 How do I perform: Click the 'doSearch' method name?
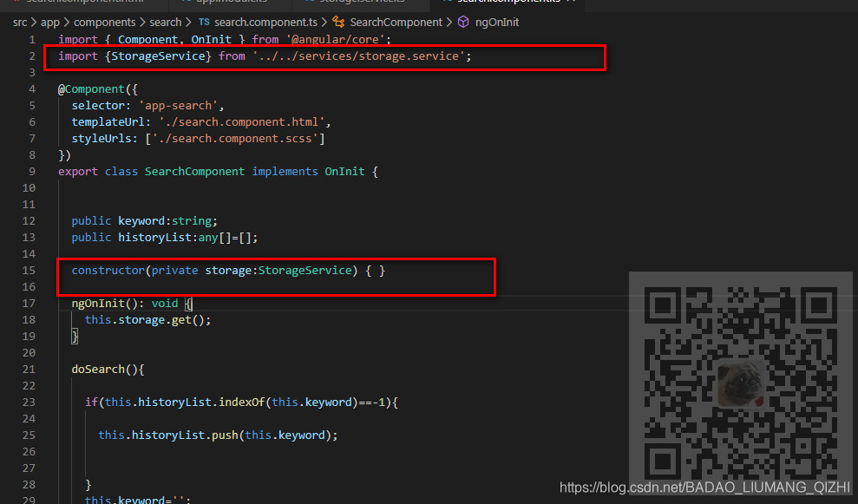(98, 370)
